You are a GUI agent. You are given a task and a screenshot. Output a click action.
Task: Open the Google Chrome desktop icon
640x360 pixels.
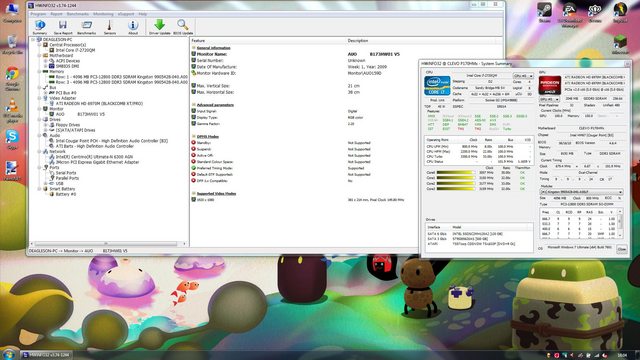tap(12, 74)
